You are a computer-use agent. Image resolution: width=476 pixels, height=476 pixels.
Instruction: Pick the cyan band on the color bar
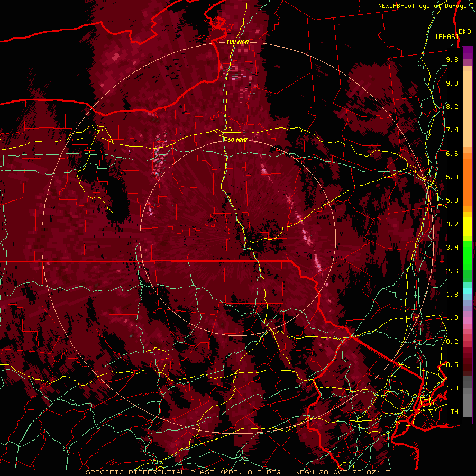pos(467,291)
